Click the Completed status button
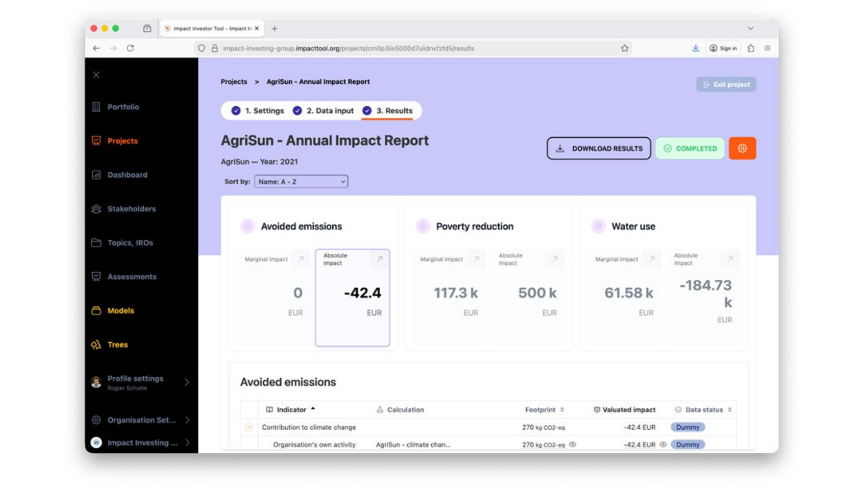The width and height of the screenshot is (868, 488). 690,148
